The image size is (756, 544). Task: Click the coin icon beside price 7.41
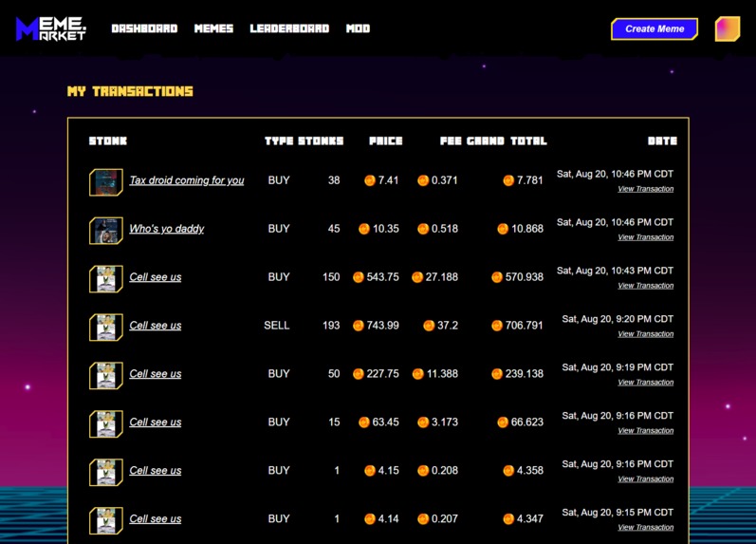(x=370, y=180)
